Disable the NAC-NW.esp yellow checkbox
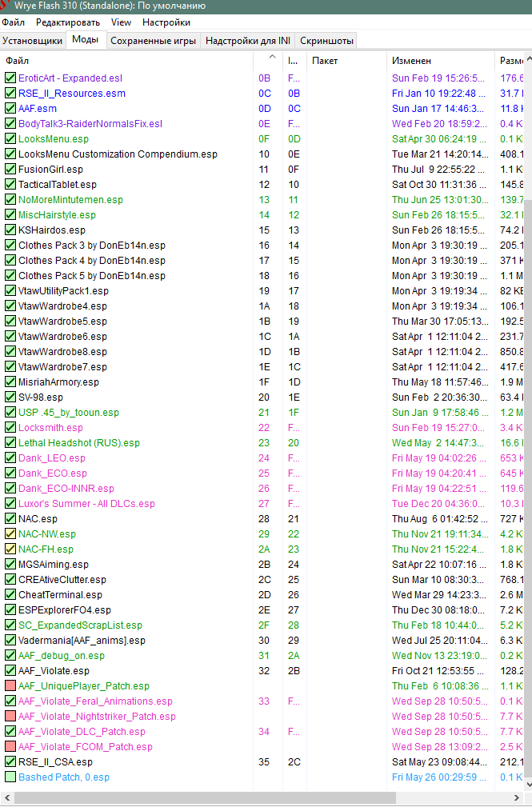The image size is (532, 807). (10, 534)
